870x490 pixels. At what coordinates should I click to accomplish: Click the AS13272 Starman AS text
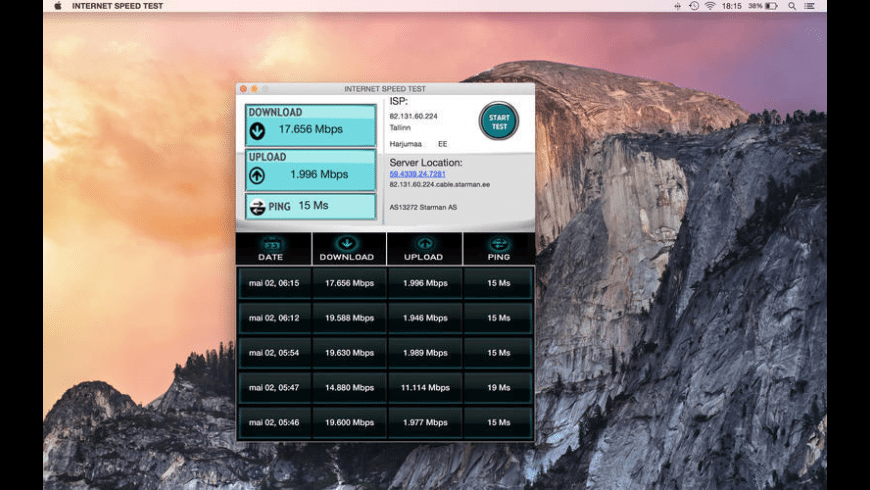423,208
